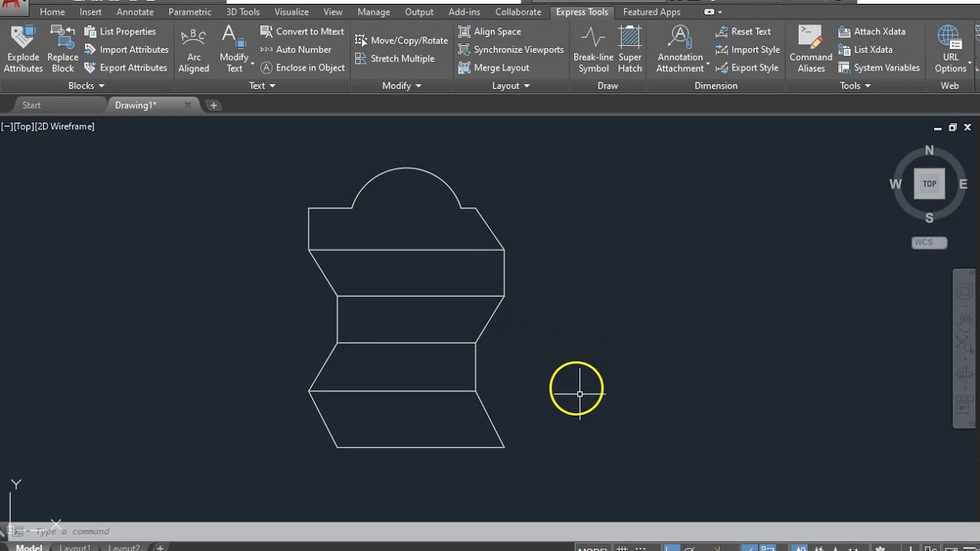Click the Annotation Attachment tool

680,49
